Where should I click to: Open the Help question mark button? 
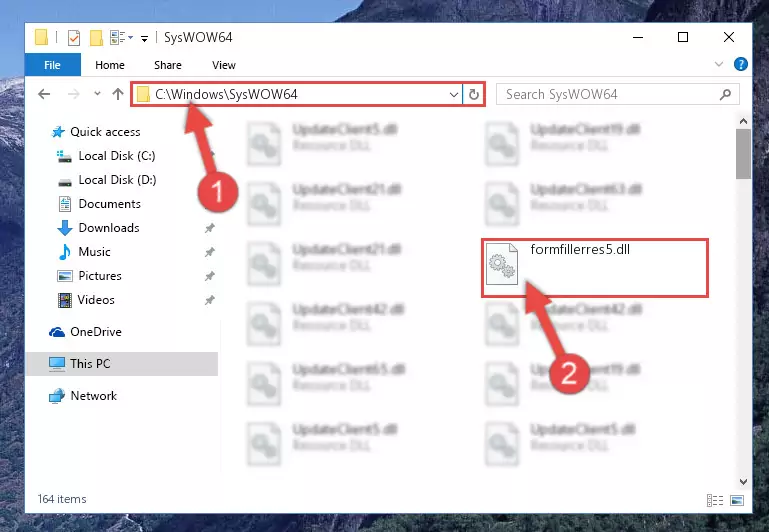click(x=741, y=64)
